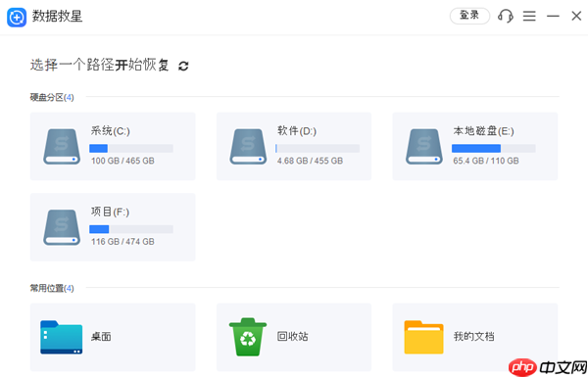588x377 pixels.
Task: Click the 116 GB / 474 GB text
Action: [x=122, y=242]
